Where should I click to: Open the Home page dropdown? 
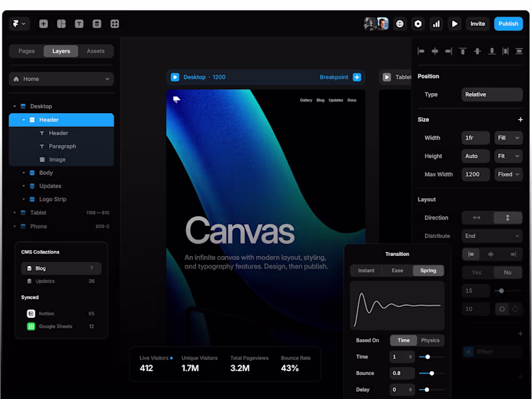click(61, 78)
